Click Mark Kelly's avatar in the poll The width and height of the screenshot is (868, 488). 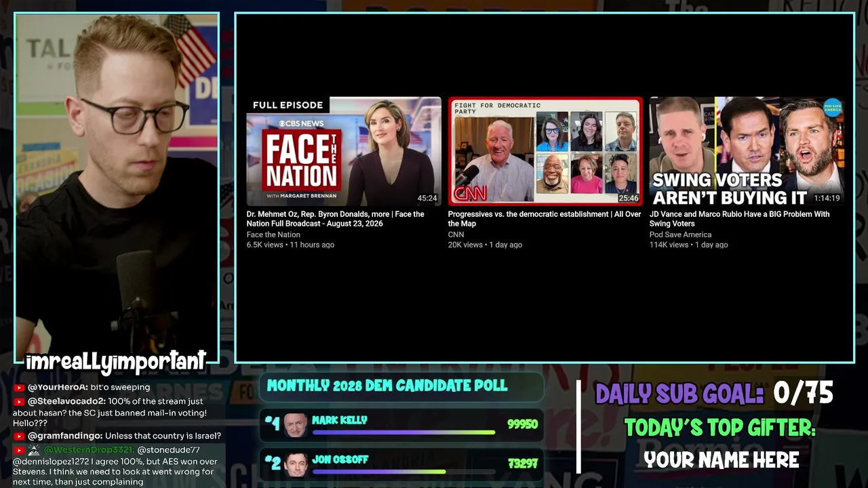[295, 425]
